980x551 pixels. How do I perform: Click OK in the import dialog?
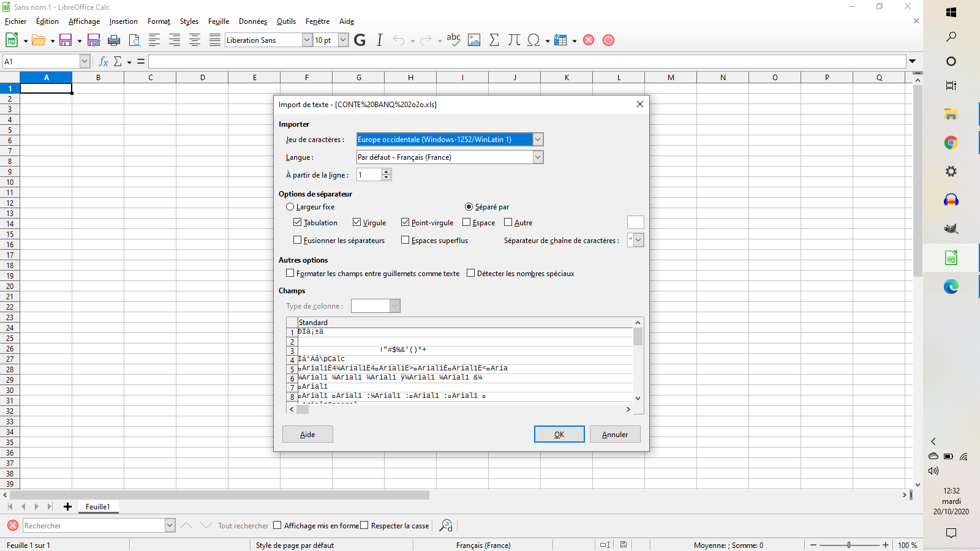pos(559,434)
